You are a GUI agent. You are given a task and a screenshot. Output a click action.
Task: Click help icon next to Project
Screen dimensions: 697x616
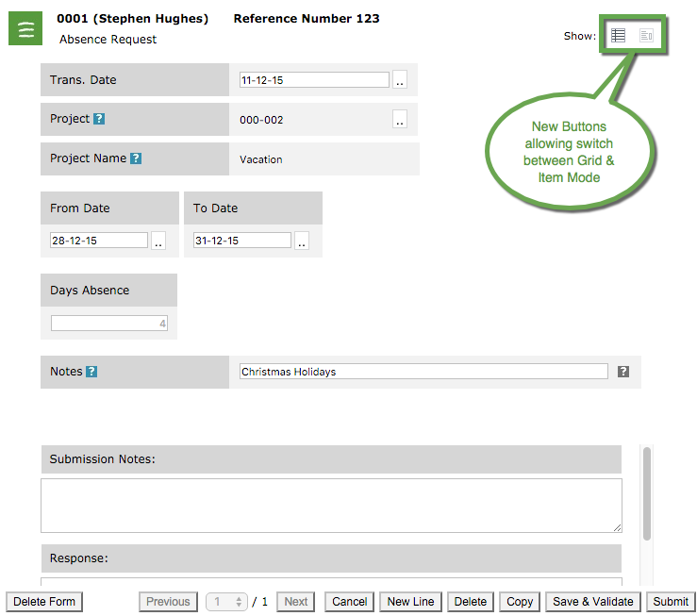pyautogui.click(x=99, y=120)
